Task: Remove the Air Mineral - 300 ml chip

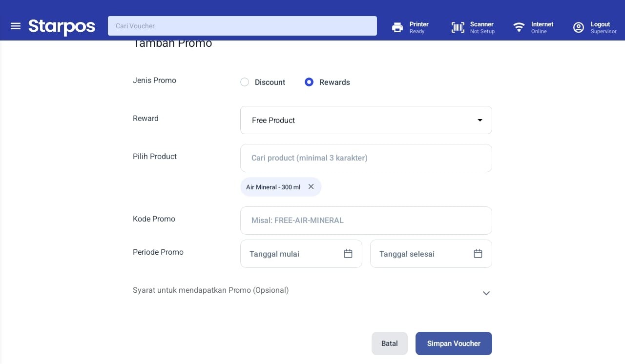Action: coord(311,186)
